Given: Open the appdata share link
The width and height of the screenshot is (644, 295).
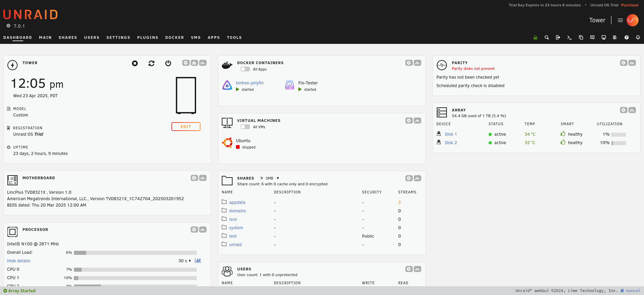Looking at the screenshot, I should [237, 202].
